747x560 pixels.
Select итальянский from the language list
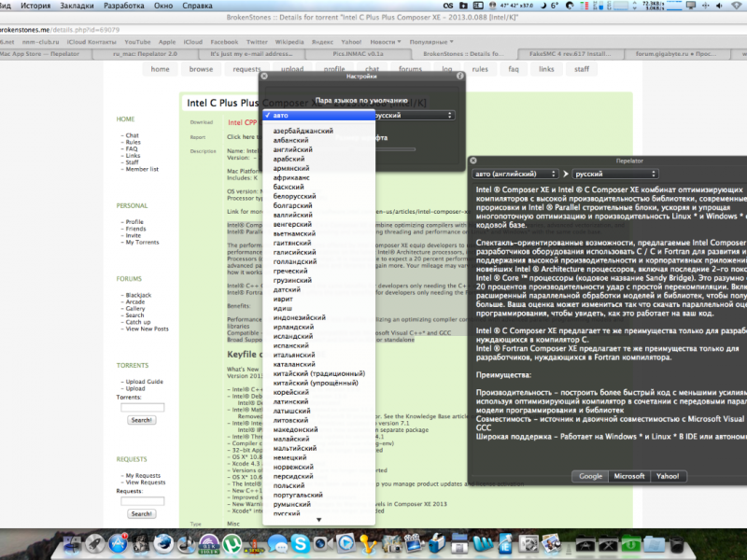click(x=318, y=356)
